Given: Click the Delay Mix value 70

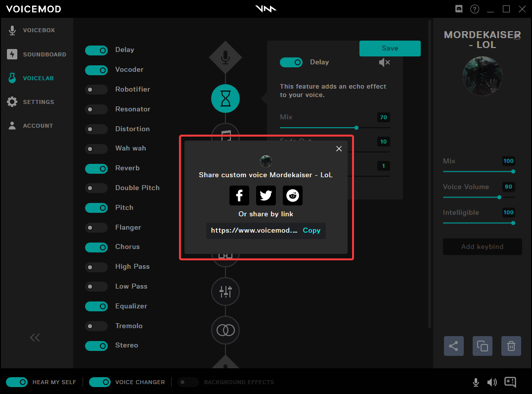Looking at the screenshot, I should [x=383, y=117].
